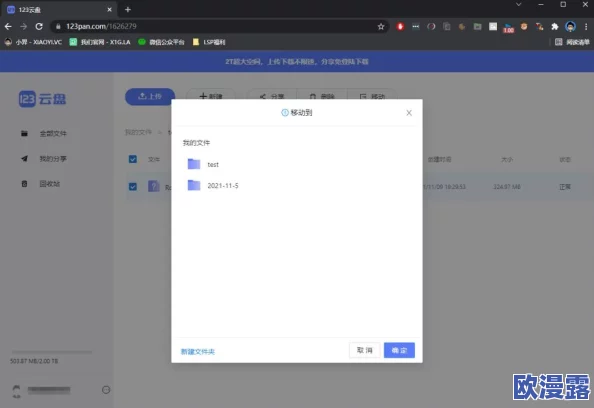Open a new browser tab with plus
Viewport: 594px width, 408px height.
tap(128, 9)
